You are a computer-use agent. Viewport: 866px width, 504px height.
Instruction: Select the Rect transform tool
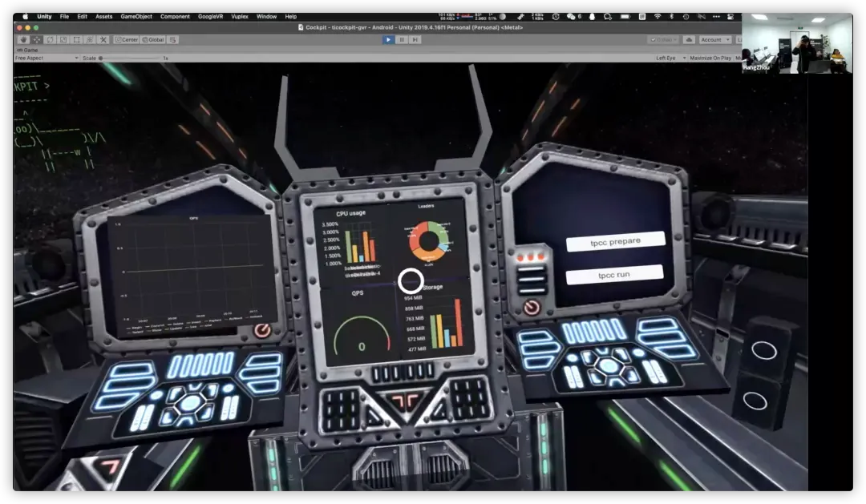pyautogui.click(x=77, y=39)
